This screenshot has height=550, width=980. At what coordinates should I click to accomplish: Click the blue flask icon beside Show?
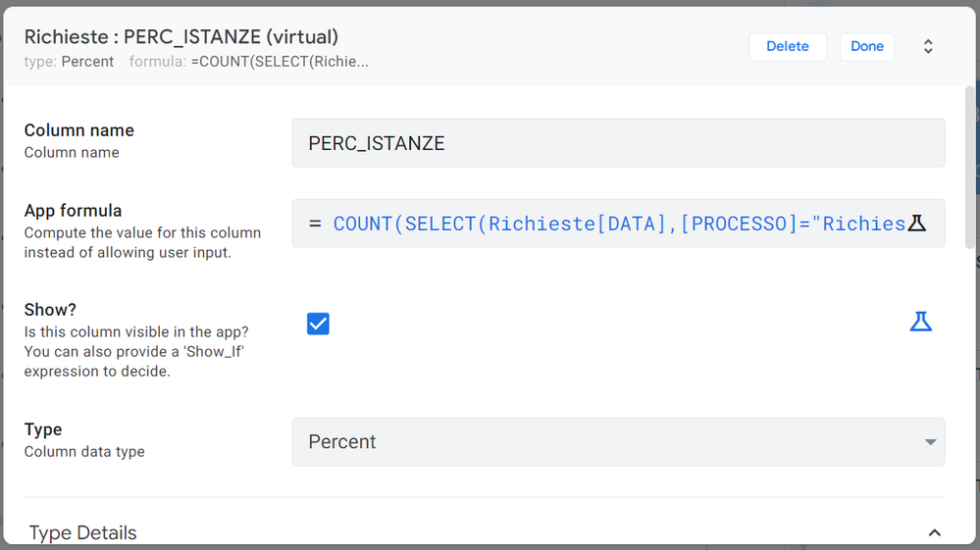920,322
